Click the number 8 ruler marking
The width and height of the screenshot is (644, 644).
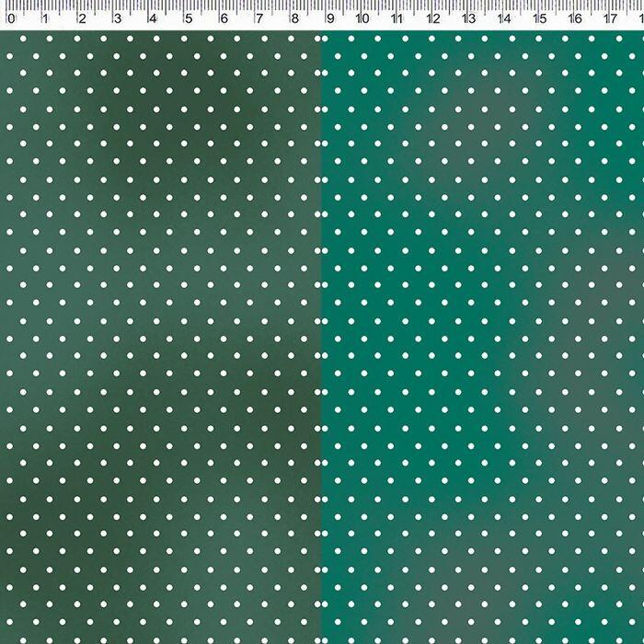tap(293, 17)
